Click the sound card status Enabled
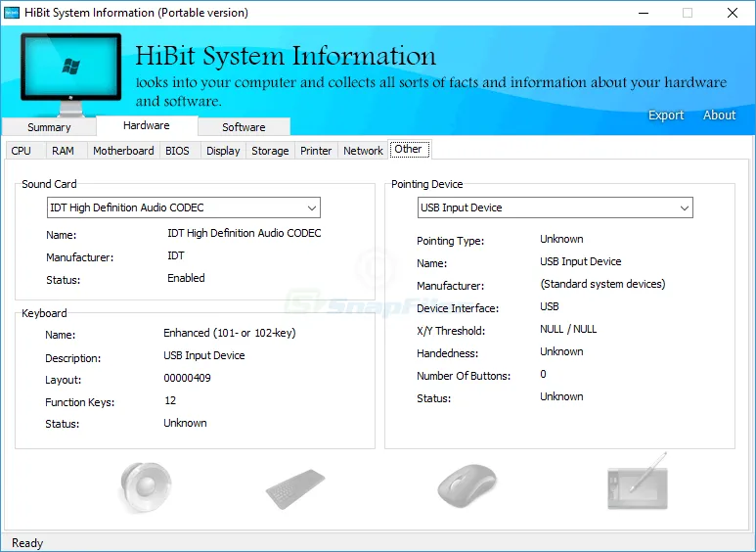 coord(186,278)
